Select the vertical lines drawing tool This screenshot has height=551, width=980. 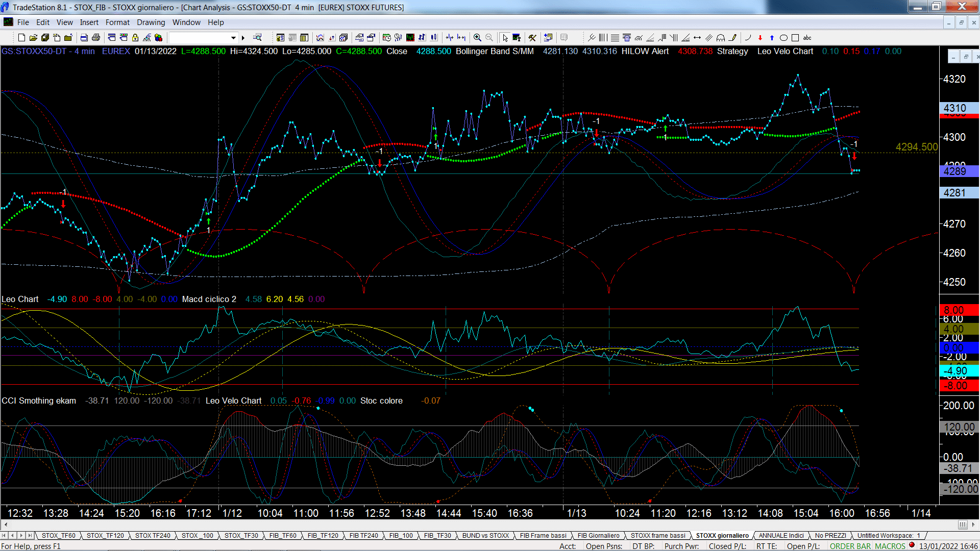click(603, 37)
